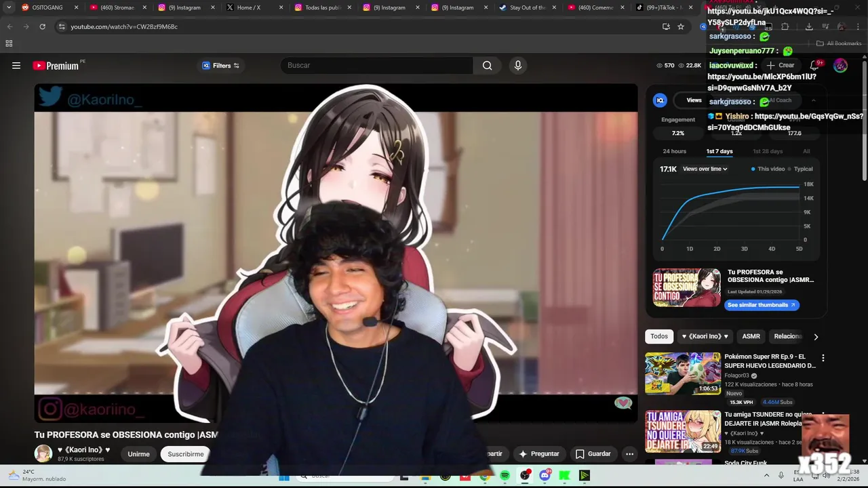Open Spotify from the taskbar

[x=505, y=476]
